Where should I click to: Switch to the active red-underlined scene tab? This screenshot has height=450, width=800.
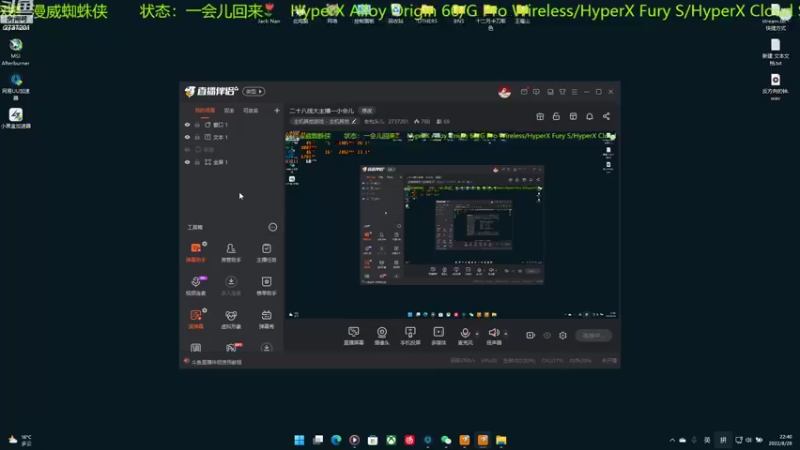pos(205,111)
